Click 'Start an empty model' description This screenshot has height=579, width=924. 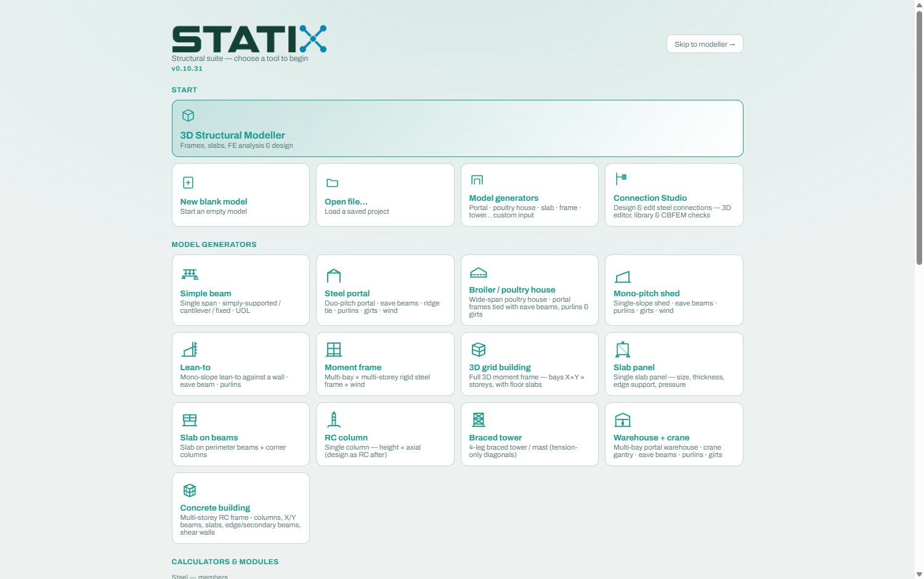click(213, 211)
